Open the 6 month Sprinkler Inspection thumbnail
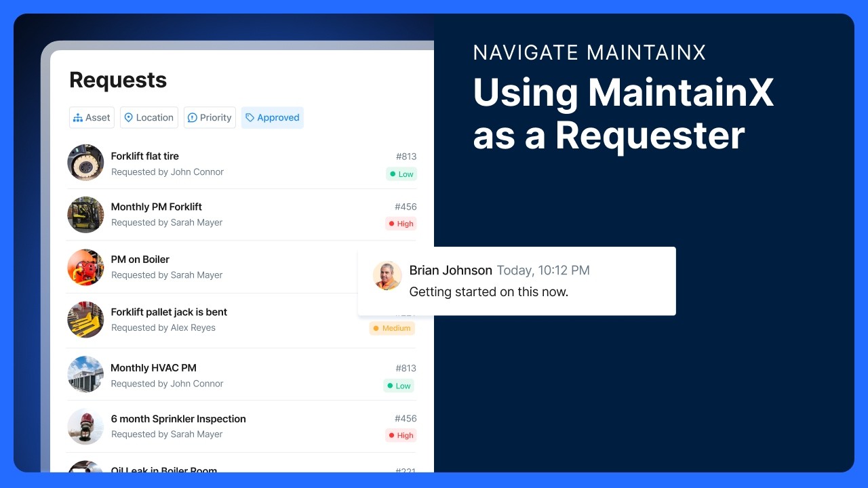Image resolution: width=868 pixels, height=488 pixels. pos(85,426)
